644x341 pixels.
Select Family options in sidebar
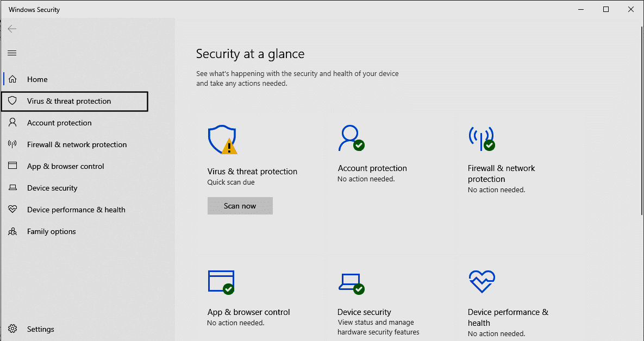pyautogui.click(x=51, y=232)
